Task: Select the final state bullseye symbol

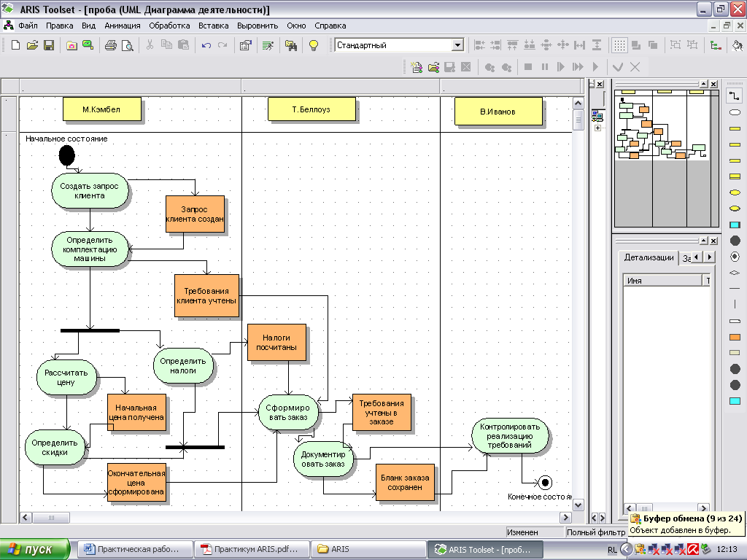Action: tap(735, 257)
